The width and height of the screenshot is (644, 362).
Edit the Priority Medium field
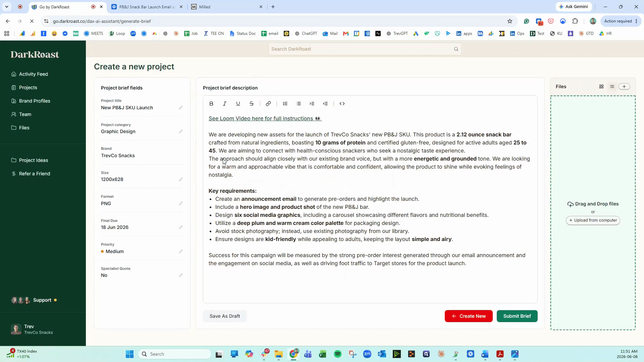(181, 251)
